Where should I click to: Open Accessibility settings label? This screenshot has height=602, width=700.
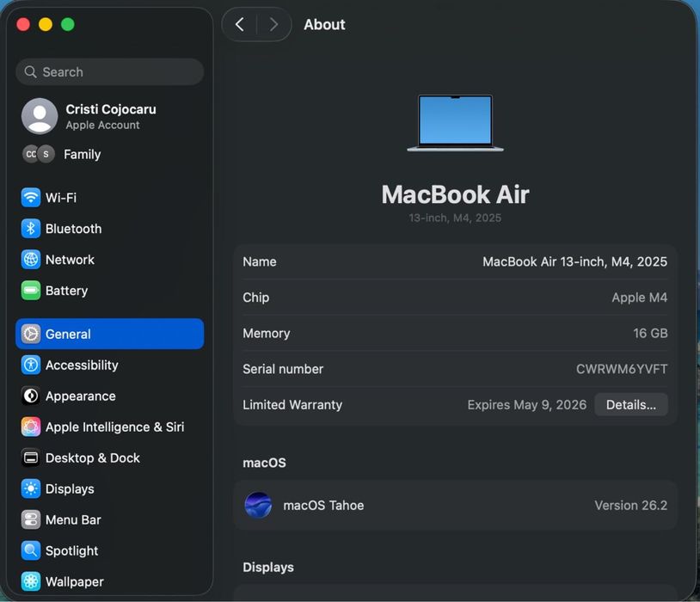tap(82, 365)
